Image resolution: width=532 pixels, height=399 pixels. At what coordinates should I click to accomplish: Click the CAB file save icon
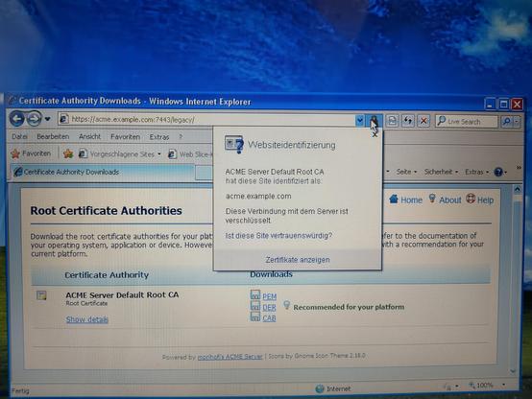click(255, 317)
